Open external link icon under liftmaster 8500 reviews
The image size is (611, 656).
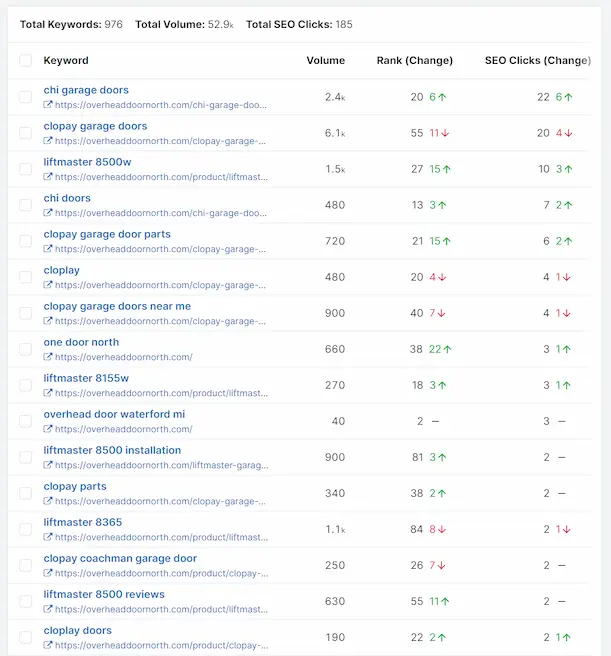click(x=48, y=609)
